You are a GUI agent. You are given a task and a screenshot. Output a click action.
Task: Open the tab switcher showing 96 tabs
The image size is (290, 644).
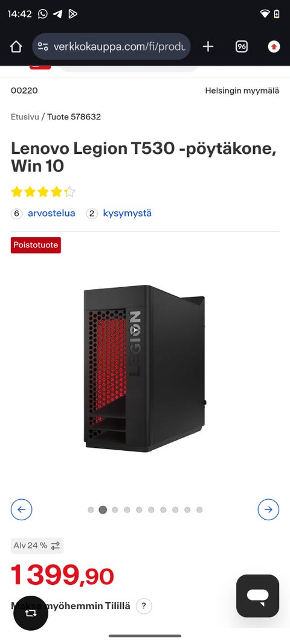coord(242,47)
